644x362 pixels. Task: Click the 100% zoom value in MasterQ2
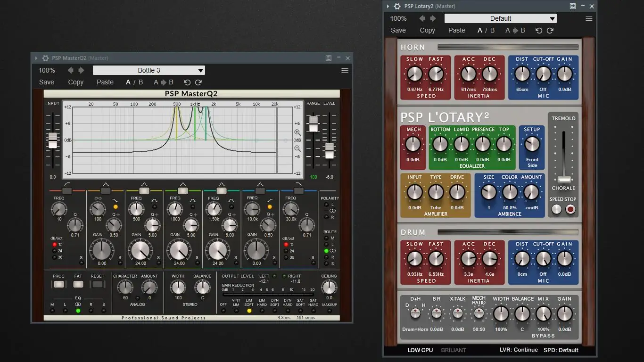click(47, 70)
